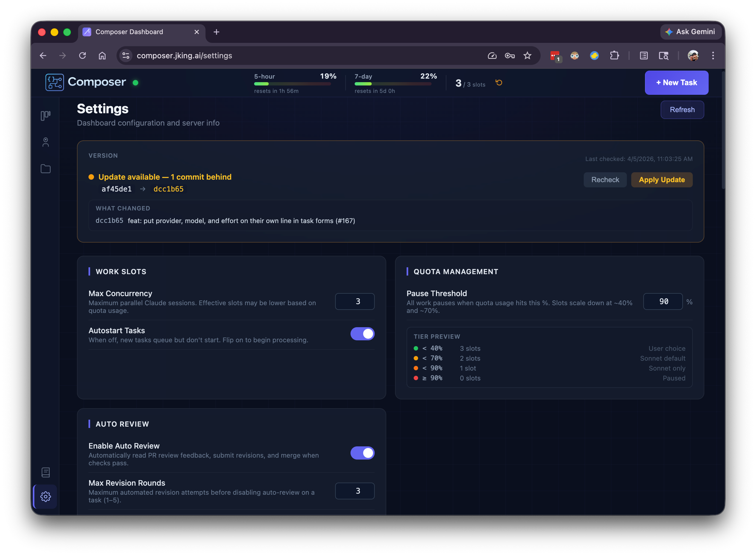The width and height of the screenshot is (756, 556).
Task: Open the logs panel near the sidebar bottom
Action: point(45,472)
